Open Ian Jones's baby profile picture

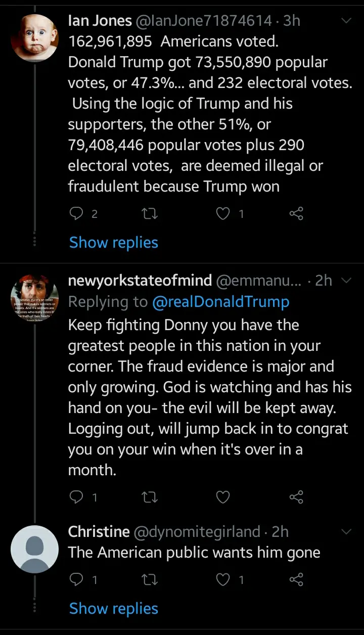[x=34, y=38]
